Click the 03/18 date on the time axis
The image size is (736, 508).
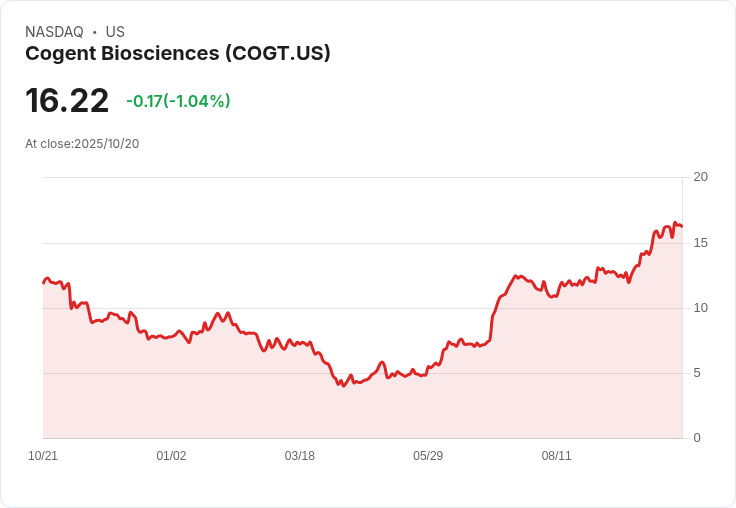coord(299,456)
